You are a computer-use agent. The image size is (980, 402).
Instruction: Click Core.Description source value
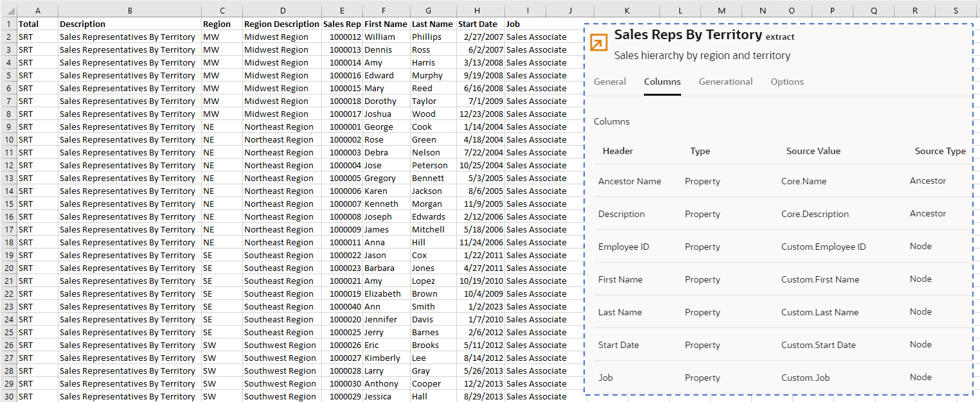pyautogui.click(x=815, y=214)
